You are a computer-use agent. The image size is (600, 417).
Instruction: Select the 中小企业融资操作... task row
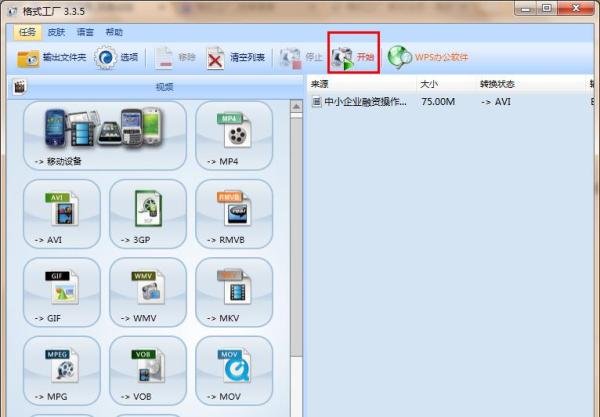pyautogui.click(x=452, y=102)
